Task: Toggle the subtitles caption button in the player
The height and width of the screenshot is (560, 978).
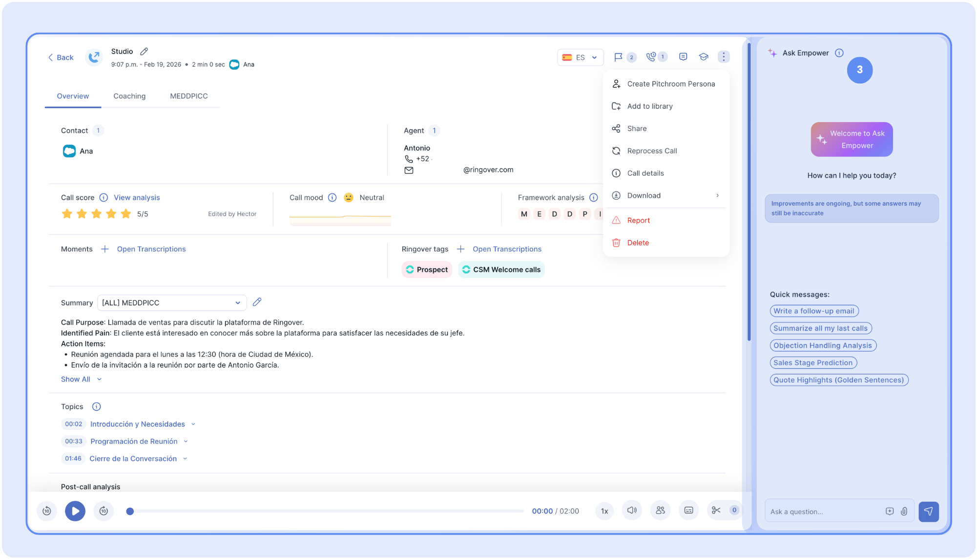Action: [x=688, y=510]
